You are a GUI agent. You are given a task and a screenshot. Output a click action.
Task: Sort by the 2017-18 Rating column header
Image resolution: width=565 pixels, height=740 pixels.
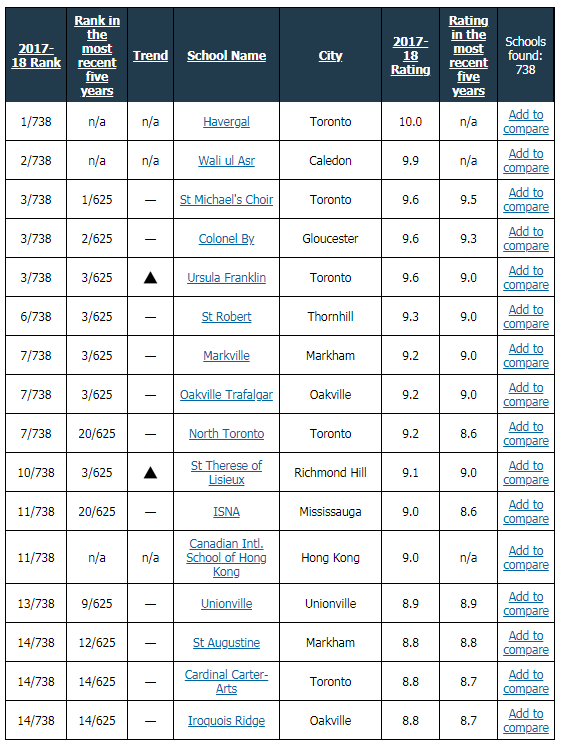tap(411, 56)
